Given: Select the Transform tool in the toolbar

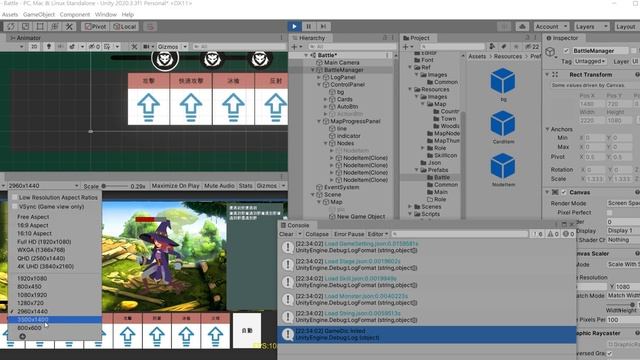Looking at the screenshot, I should 55,27.
